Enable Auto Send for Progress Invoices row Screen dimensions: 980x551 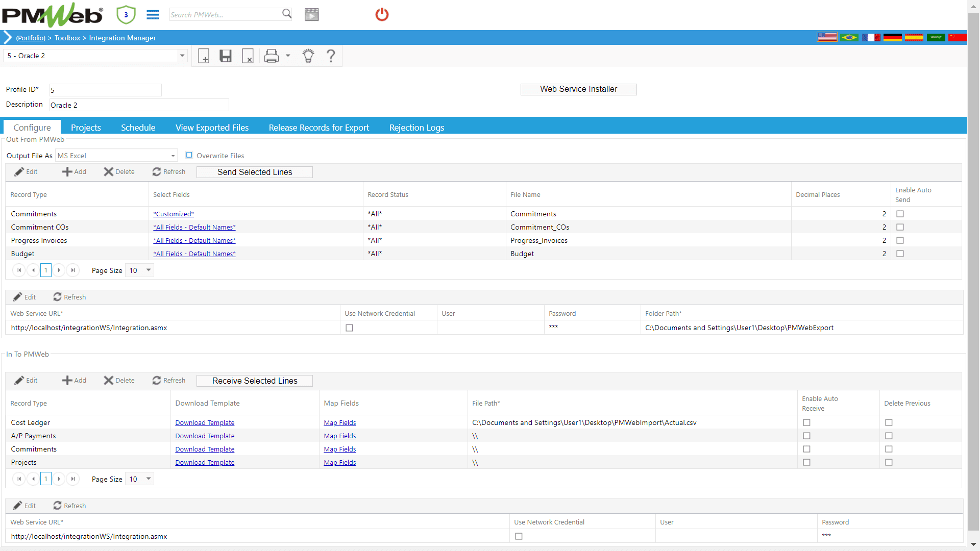[900, 241]
